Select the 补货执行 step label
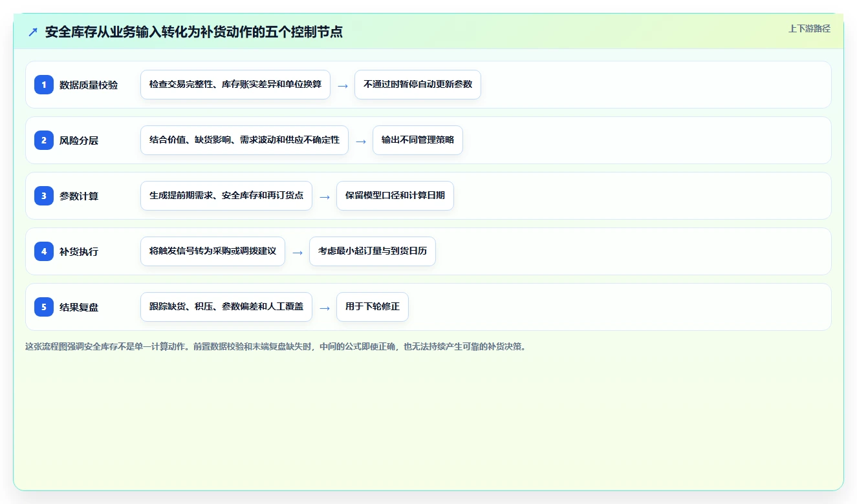This screenshot has height=504, width=857. click(x=79, y=251)
